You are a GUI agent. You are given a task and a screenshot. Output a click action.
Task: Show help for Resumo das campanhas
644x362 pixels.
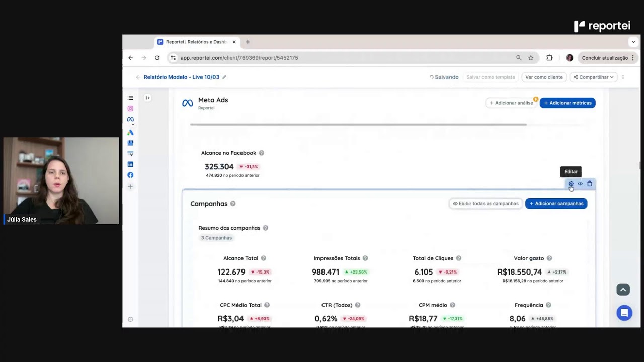pos(265,228)
